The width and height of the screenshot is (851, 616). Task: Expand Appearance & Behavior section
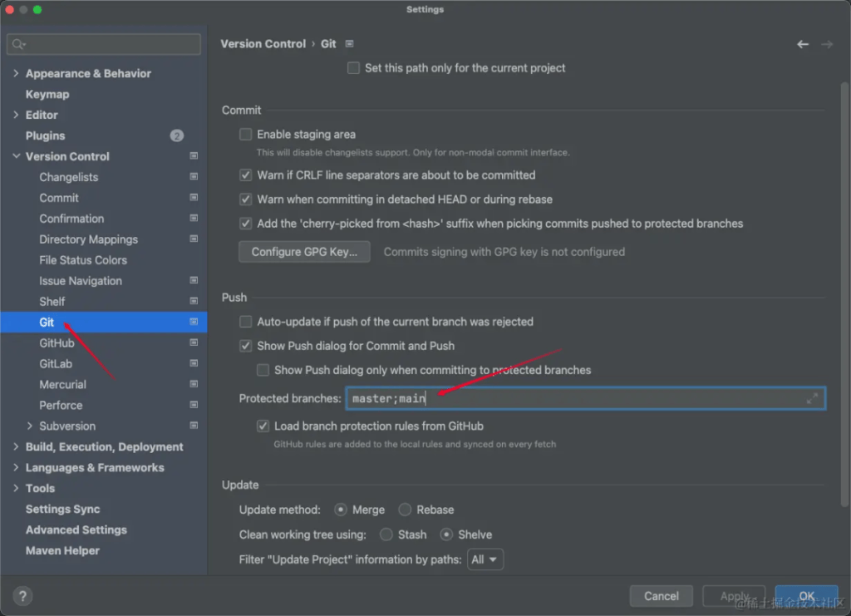click(16, 74)
